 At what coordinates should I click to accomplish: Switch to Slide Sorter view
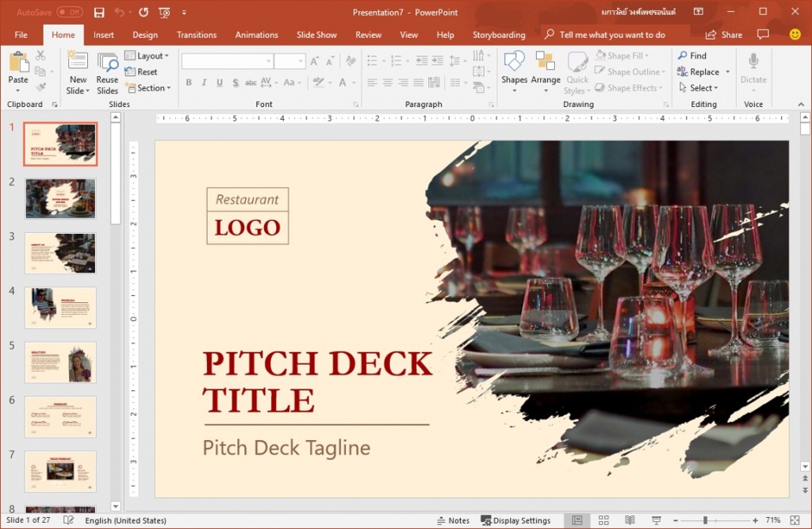[603, 520]
